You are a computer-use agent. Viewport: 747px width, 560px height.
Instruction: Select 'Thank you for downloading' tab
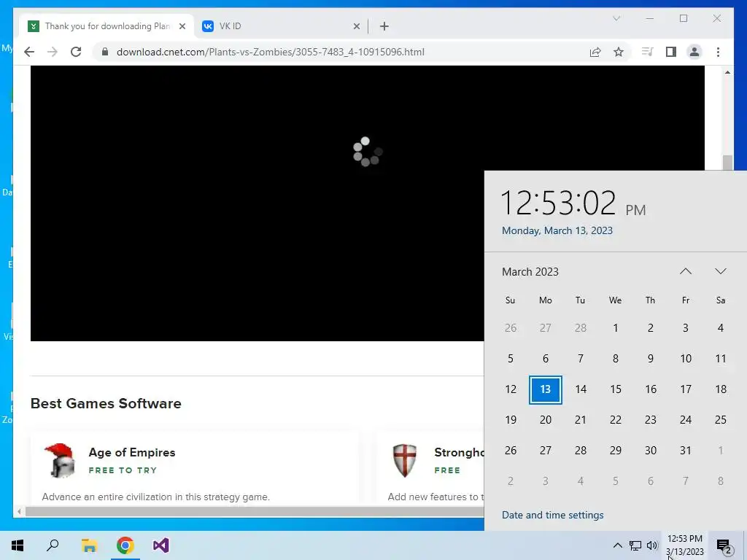(x=107, y=26)
